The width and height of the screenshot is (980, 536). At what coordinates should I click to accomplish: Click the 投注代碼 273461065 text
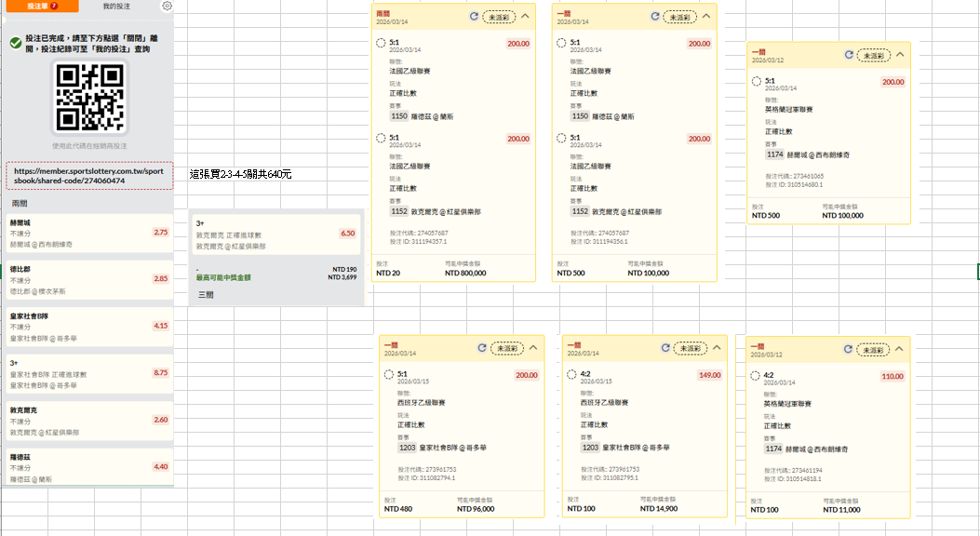[x=795, y=176]
